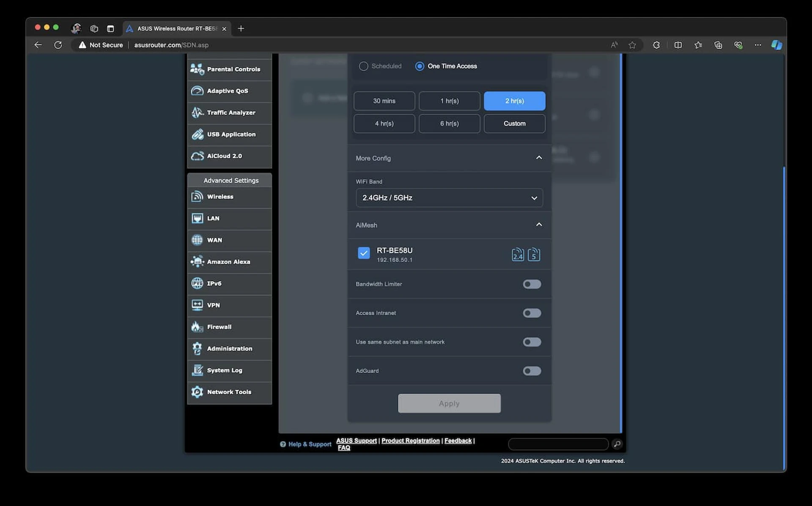Click the footer search input field
The image size is (812, 506).
click(x=558, y=444)
